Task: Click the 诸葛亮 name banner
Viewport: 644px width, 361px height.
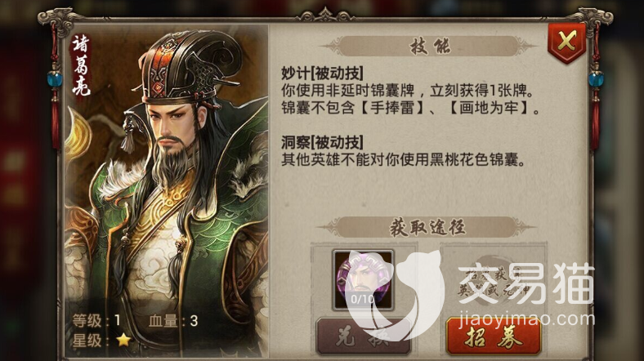Action: (81, 65)
